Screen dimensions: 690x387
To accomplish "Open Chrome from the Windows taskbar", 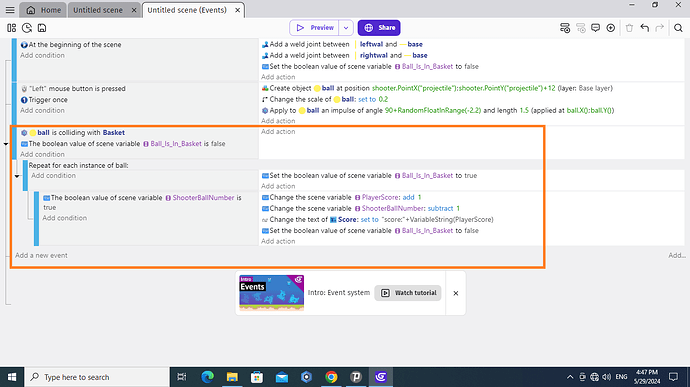I will click(x=331, y=377).
